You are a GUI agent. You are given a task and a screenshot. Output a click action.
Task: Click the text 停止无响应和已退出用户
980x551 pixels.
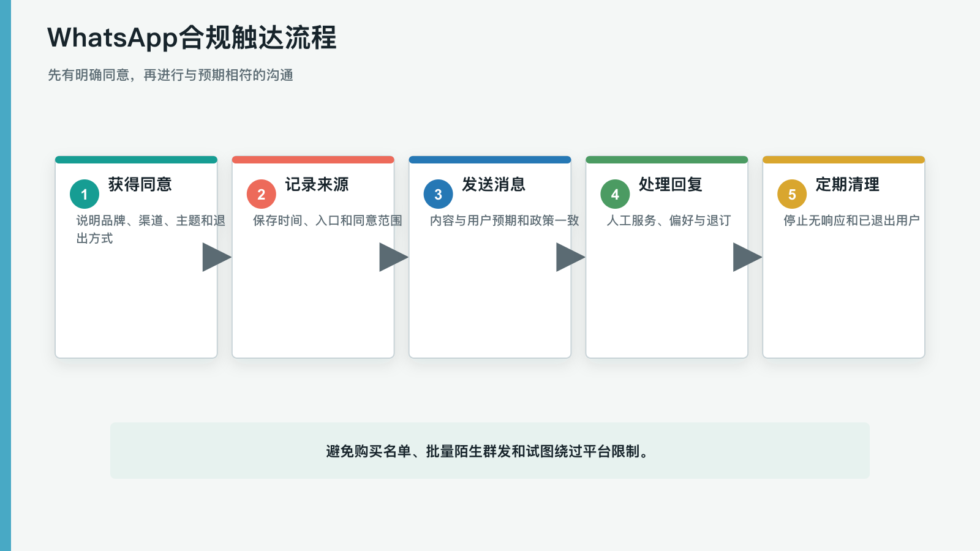(851, 220)
